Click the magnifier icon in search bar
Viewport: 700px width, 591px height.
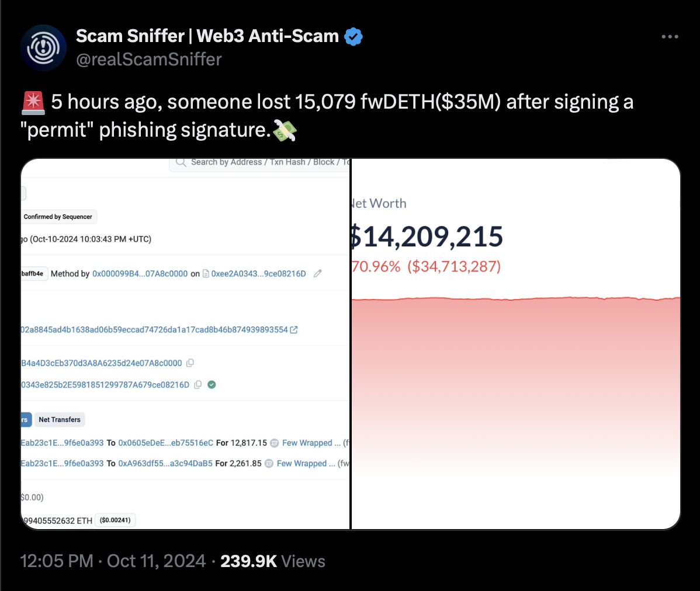point(181,162)
